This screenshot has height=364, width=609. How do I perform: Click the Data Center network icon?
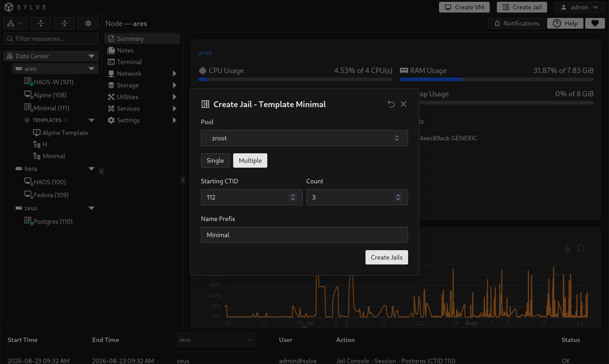tap(10, 56)
